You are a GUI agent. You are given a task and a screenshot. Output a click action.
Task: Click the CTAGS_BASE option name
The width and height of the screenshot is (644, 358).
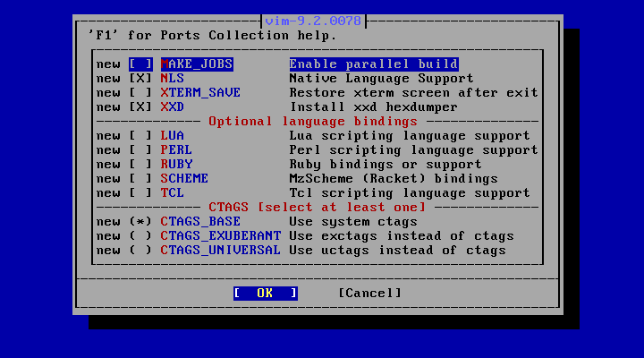200,222
